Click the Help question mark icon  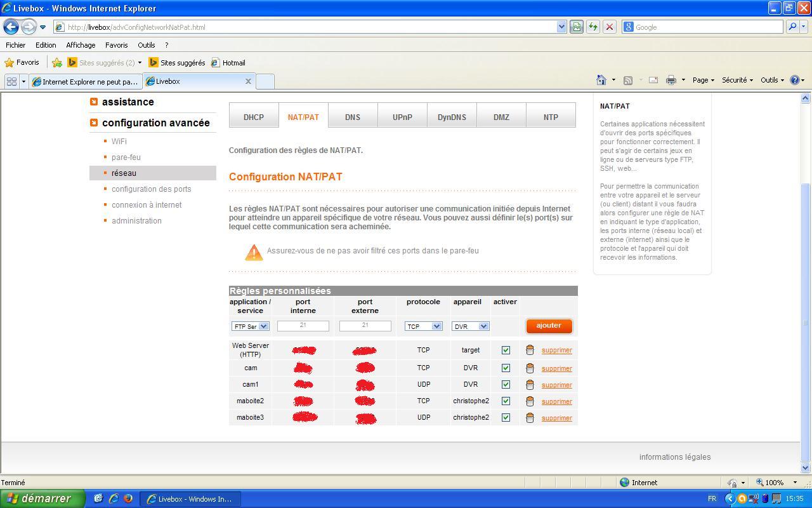(x=795, y=80)
